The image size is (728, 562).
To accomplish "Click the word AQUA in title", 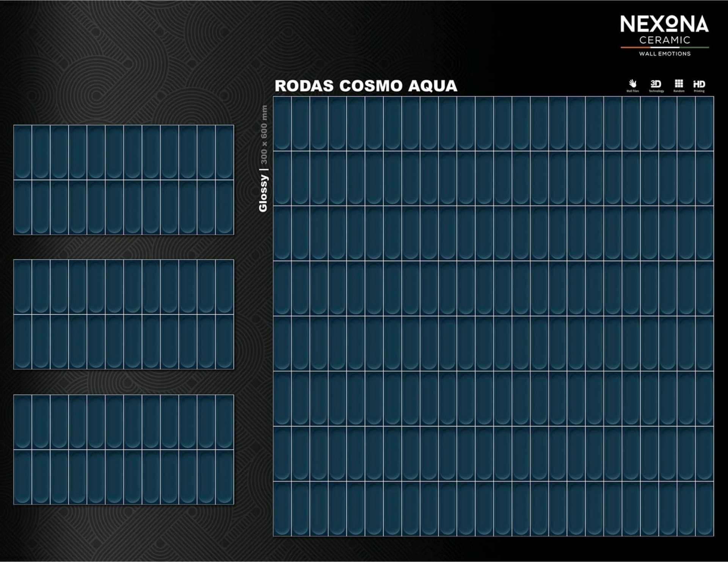I will (x=433, y=86).
